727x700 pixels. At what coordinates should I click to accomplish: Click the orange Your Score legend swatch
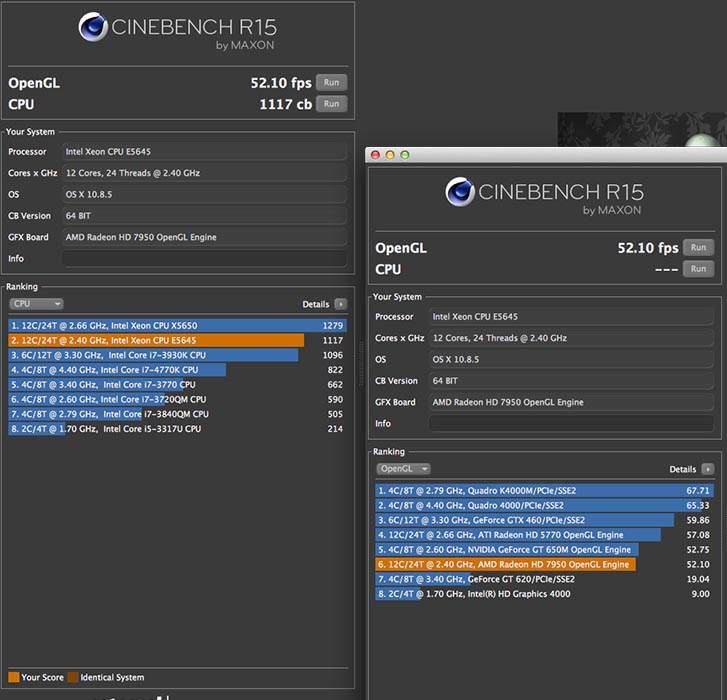pos(13,678)
